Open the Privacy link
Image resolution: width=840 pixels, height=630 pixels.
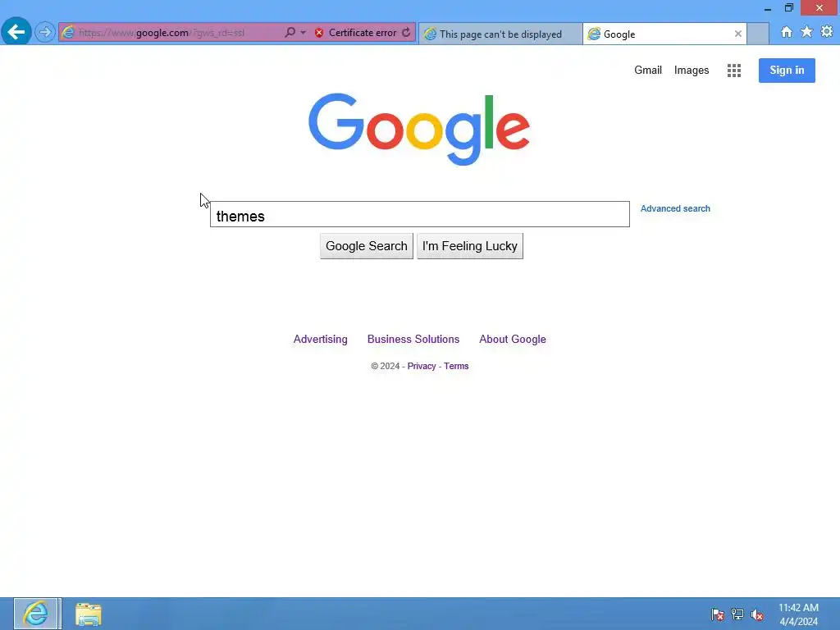tap(422, 366)
